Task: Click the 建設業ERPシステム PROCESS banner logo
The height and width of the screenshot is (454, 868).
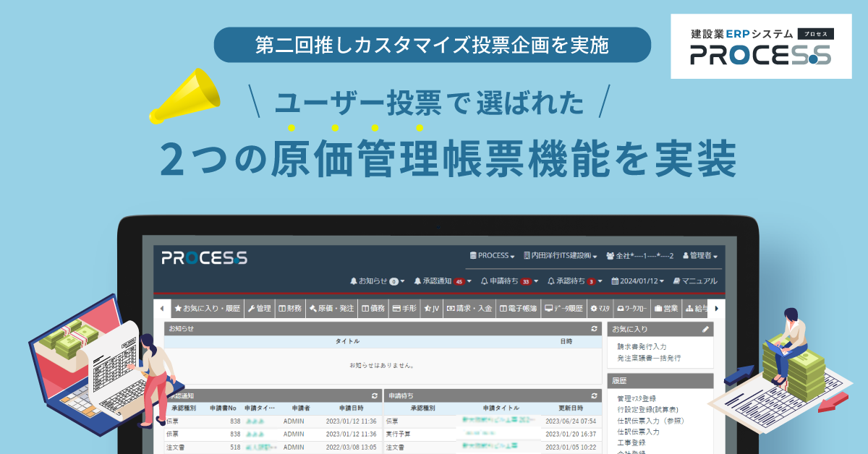Action: click(x=761, y=46)
